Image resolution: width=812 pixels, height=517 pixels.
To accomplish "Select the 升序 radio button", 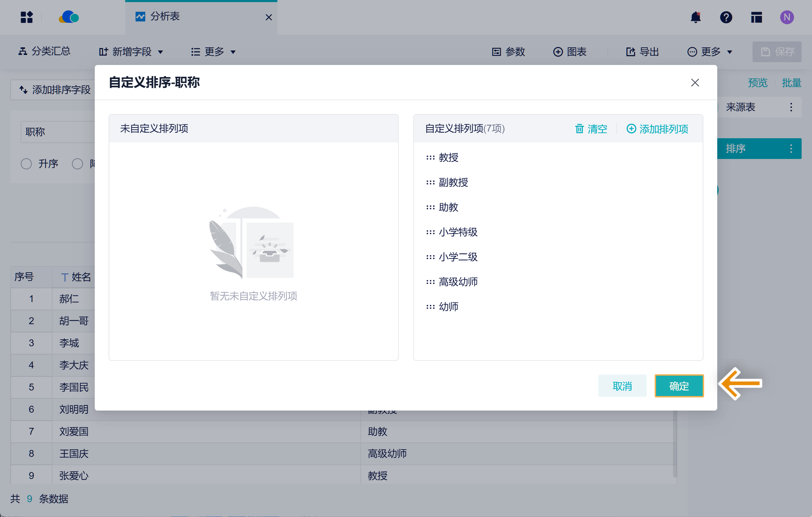I will (26, 164).
